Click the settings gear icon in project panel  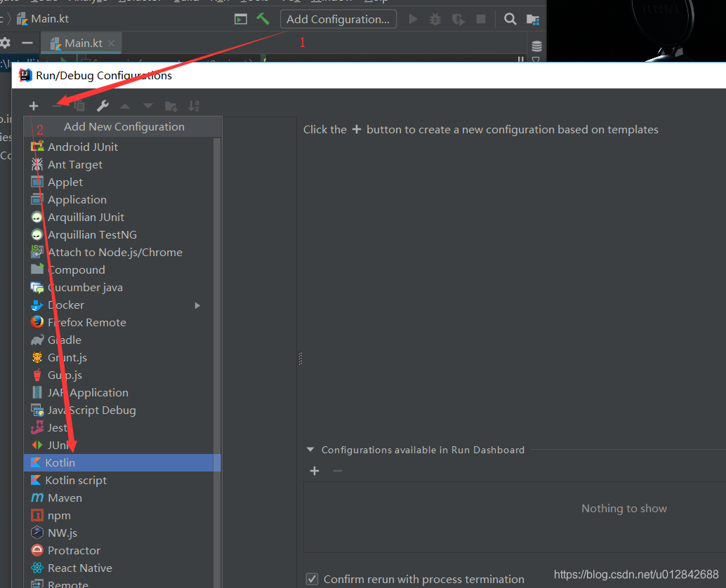click(x=5, y=43)
